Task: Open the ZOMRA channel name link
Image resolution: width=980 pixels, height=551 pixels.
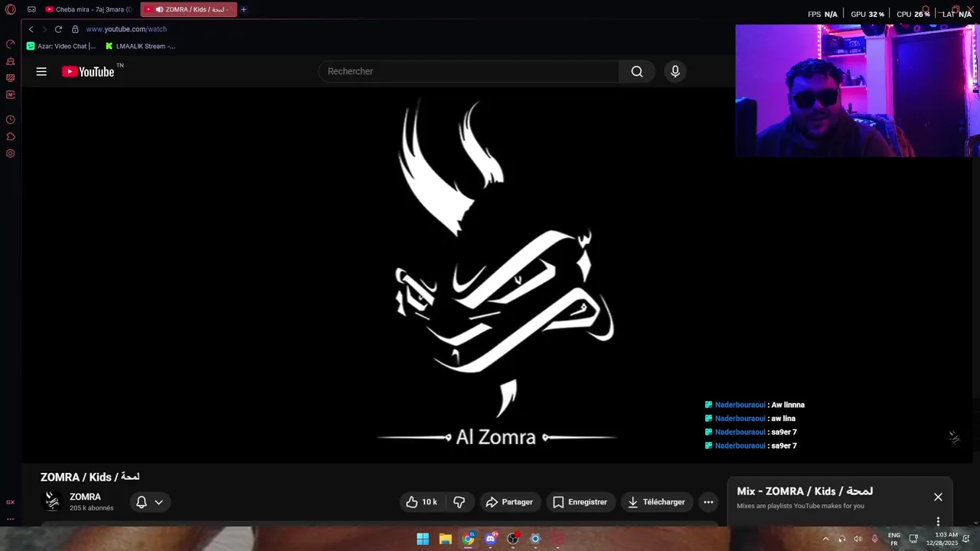Action: (x=85, y=497)
